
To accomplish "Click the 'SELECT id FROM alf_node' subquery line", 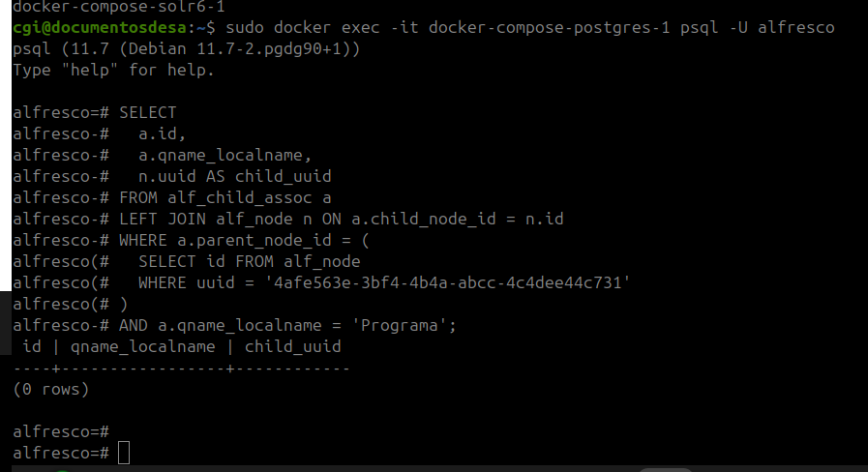I will pos(249,261).
